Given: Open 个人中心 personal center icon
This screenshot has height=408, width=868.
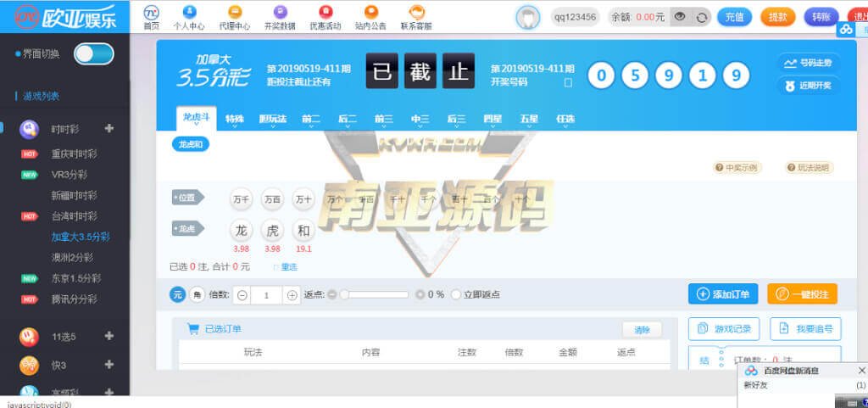Looking at the screenshot, I should coord(190,14).
